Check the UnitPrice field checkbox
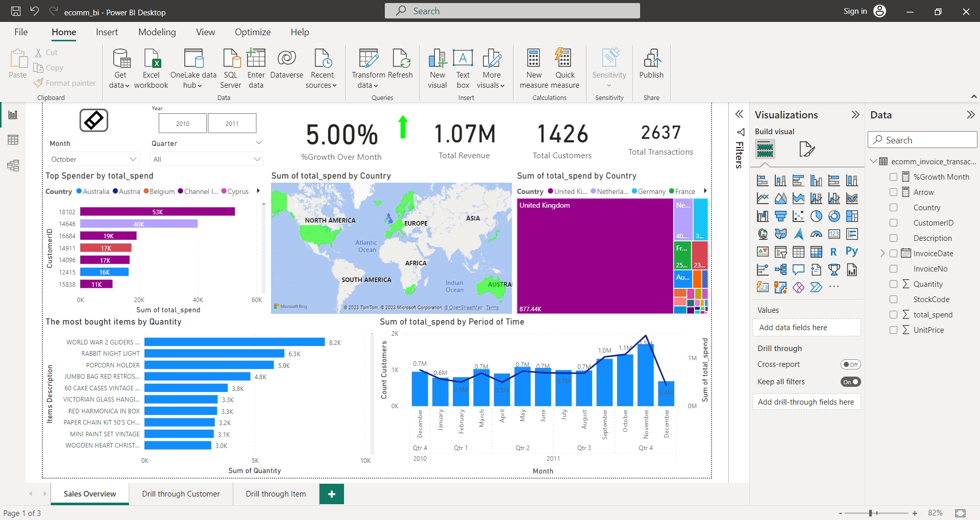The image size is (980, 520). (x=893, y=330)
